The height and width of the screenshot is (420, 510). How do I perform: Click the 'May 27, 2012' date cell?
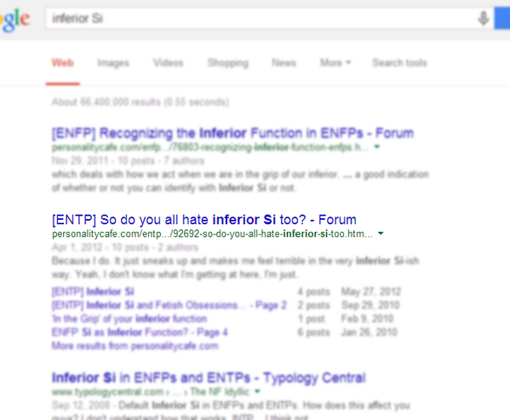[x=370, y=291]
